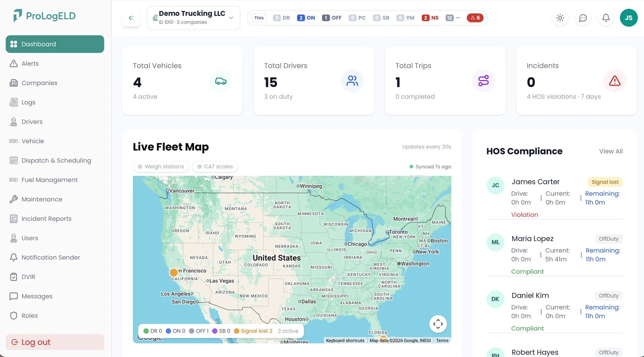The height and width of the screenshot is (357, 644).
Task: Go to Dispatch & Scheduling
Action: coord(55,160)
